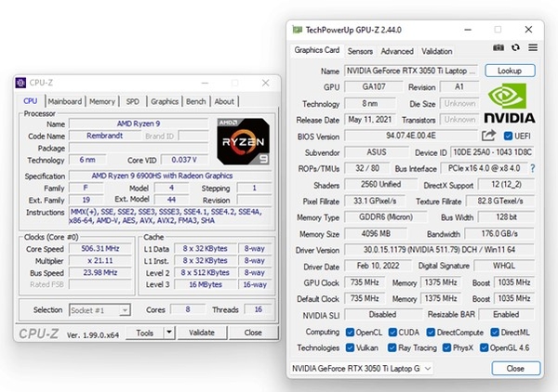
Task: Click the Bus Interface question mark
Action: [533, 168]
